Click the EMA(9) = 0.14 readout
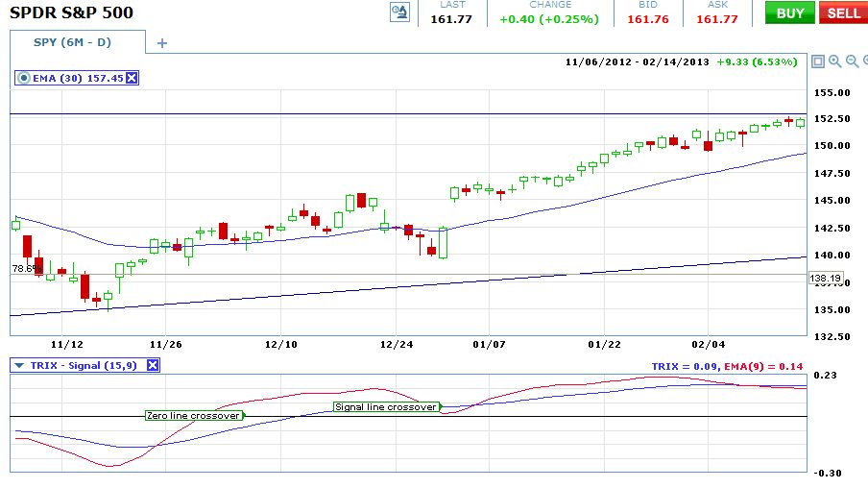 [763, 367]
